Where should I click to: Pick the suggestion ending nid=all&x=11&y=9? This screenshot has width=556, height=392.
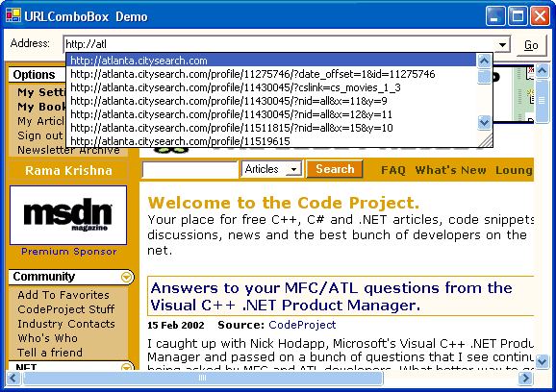pyautogui.click(x=271, y=101)
